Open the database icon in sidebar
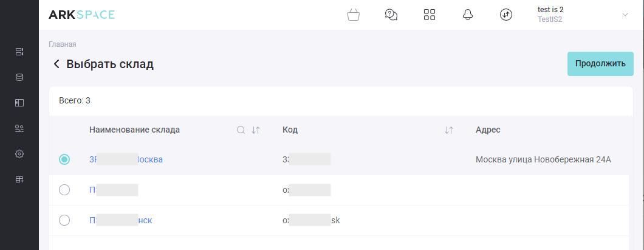 (19, 77)
